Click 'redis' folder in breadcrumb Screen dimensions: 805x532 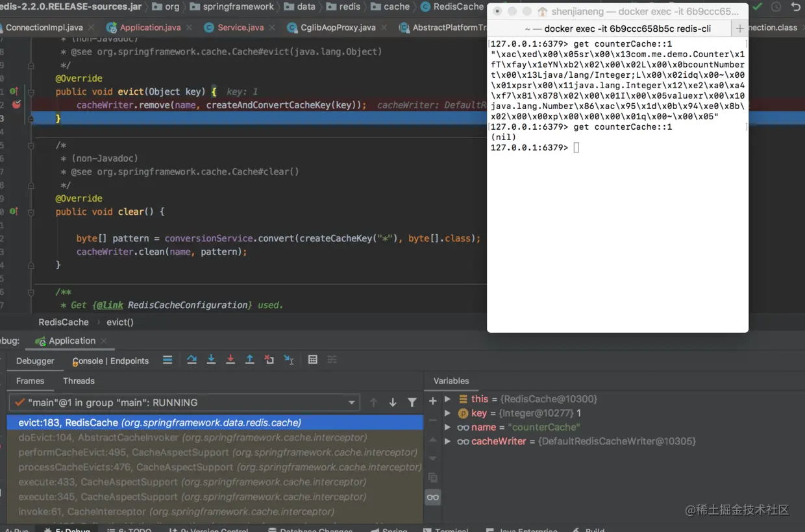tap(343, 6)
